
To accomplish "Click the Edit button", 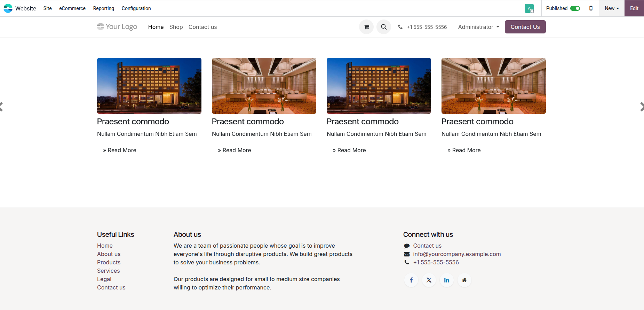I will point(634,8).
